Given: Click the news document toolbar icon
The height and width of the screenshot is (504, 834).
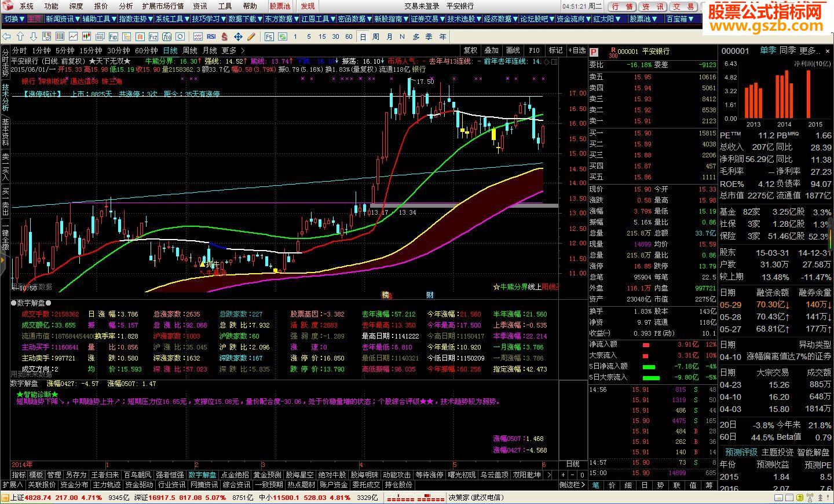Looking at the screenshot, I should point(100,36).
